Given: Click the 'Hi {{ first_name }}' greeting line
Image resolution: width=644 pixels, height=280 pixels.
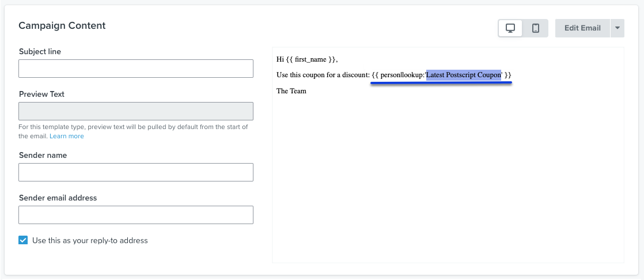Looking at the screenshot, I should click(x=307, y=59).
